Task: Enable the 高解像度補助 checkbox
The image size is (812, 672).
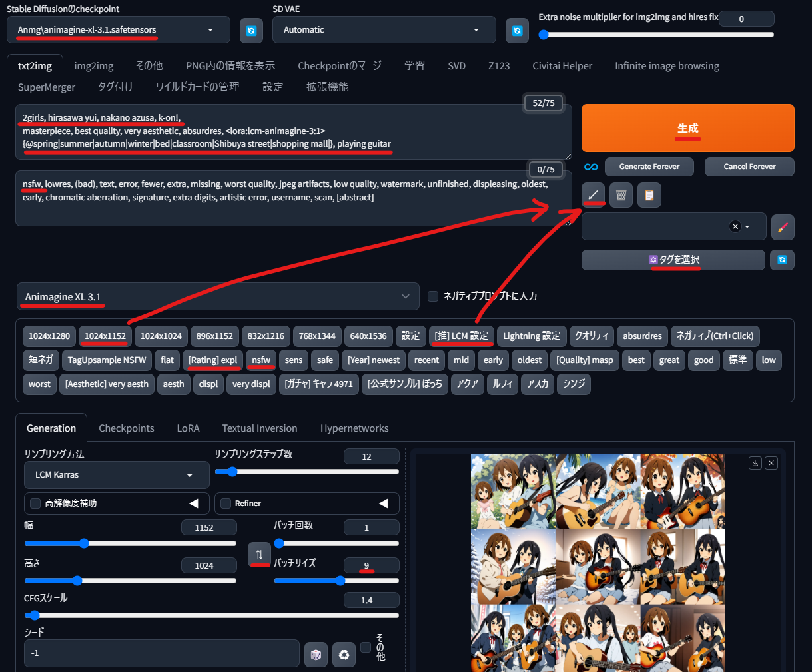Action: tap(36, 504)
